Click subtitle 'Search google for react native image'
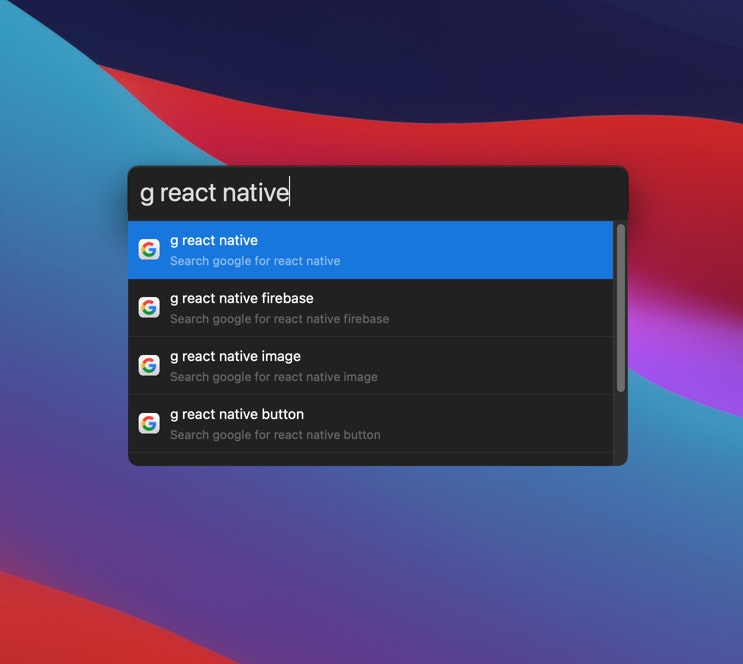Screen dimensions: 743x664 (274, 377)
